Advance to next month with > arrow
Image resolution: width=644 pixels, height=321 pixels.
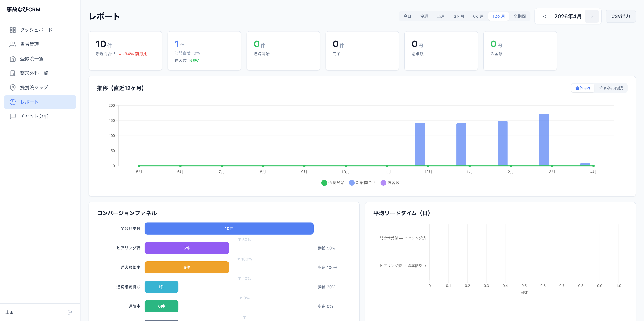click(x=592, y=16)
